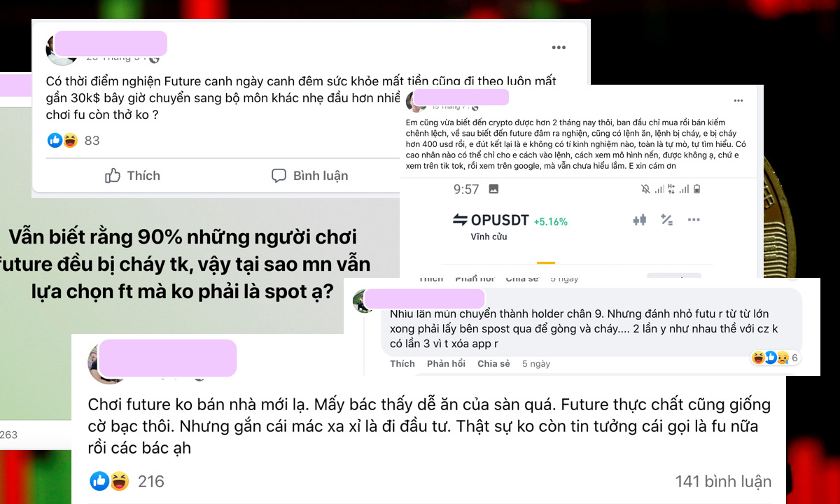Click the Bình luận comment button
This screenshot has width=840, height=504.
(x=309, y=176)
